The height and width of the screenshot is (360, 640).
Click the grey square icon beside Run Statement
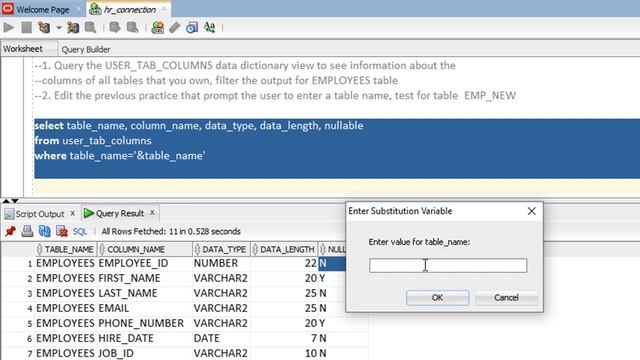(27, 27)
